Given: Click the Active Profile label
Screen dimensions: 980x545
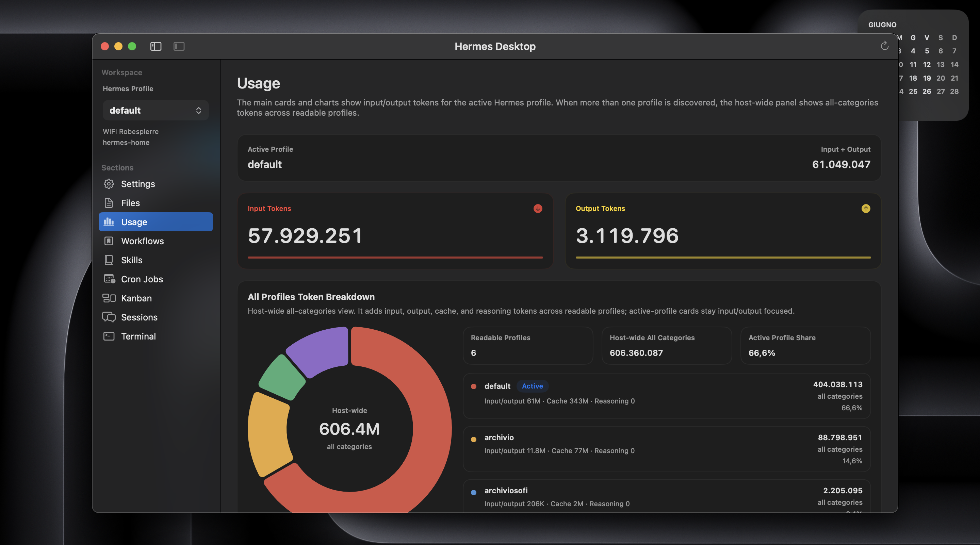Looking at the screenshot, I should tap(270, 149).
